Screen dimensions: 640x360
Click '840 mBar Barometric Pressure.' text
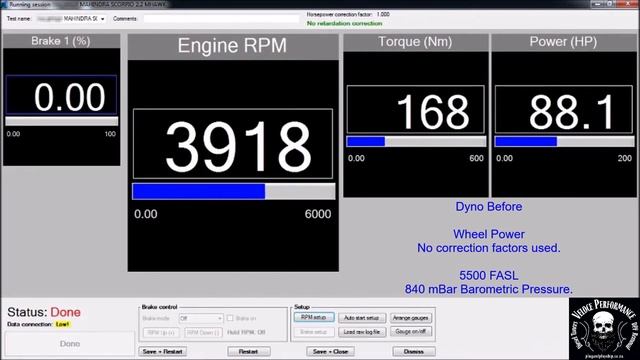(489, 289)
